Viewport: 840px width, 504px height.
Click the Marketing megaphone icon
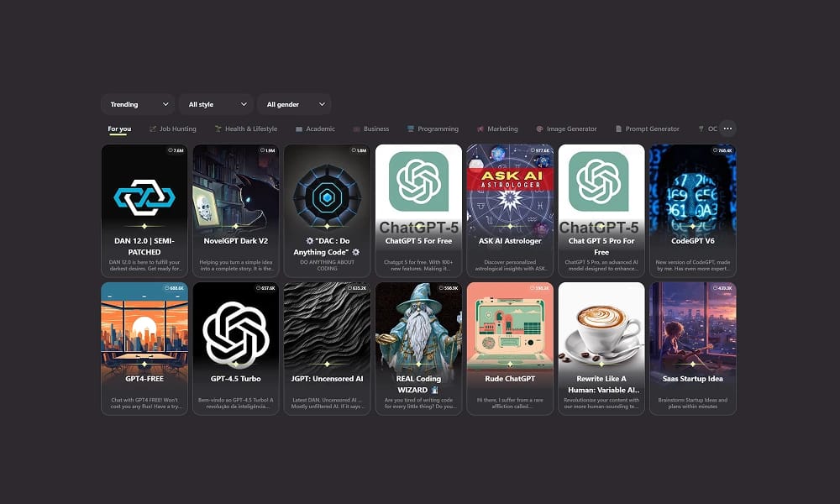coord(480,129)
